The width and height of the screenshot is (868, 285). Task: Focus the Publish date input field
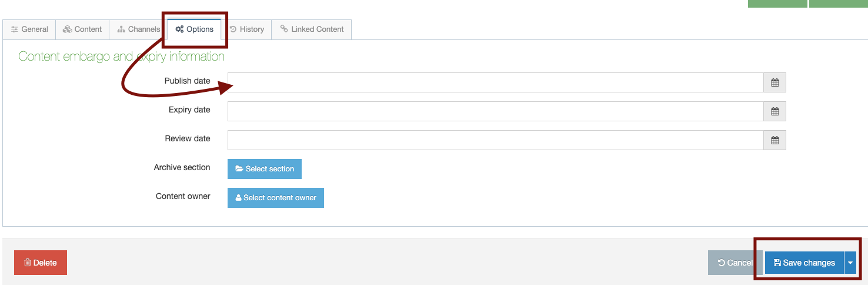click(x=495, y=83)
